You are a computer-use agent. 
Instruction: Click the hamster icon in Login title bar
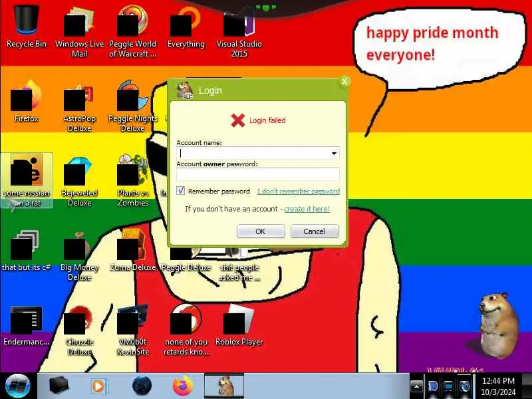pos(185,90)
